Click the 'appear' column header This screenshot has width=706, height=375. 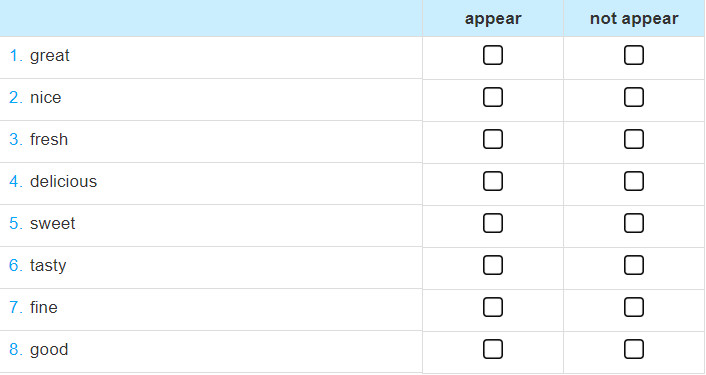[493, 19]
